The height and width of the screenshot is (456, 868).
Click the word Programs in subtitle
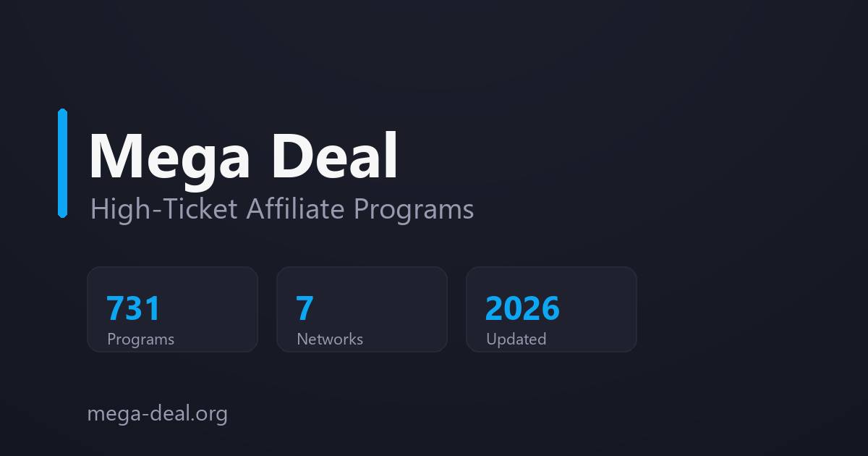click(x=414, y=211)
